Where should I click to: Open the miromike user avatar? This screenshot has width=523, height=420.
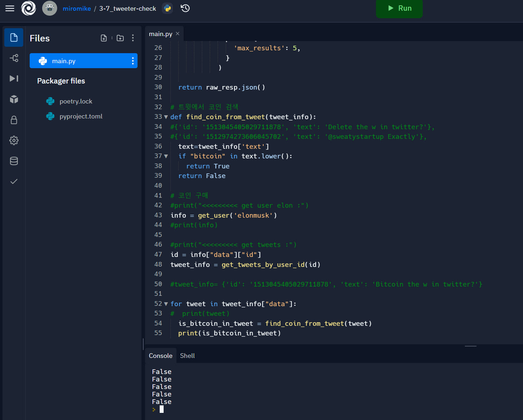(50, 8)
